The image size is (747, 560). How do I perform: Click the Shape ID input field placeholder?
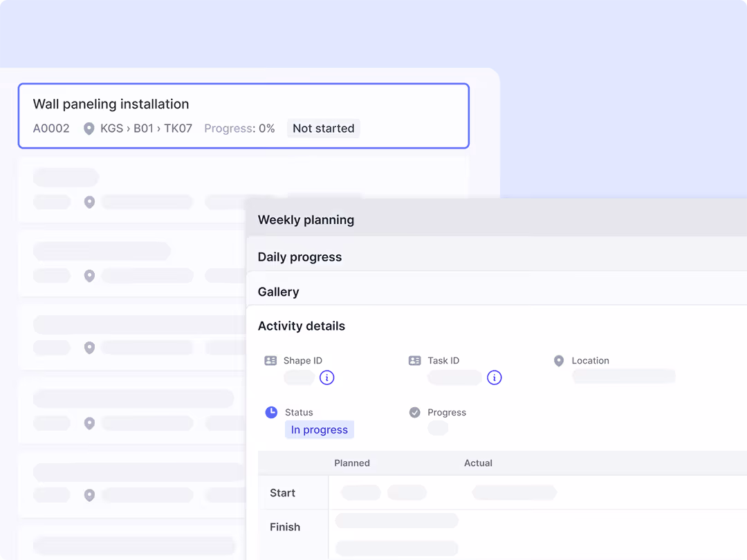(x=299, y=377)
